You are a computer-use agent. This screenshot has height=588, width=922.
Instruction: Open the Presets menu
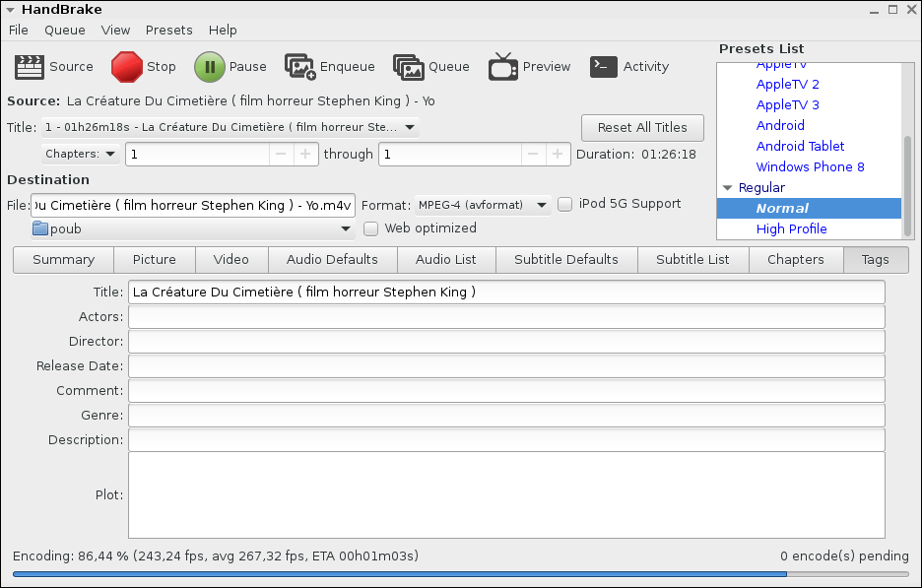(168, 30)
